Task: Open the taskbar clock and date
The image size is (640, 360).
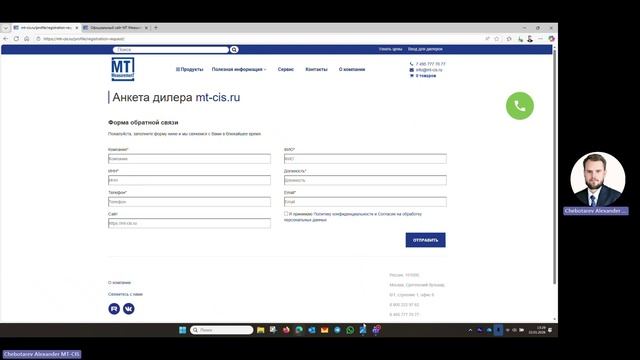Action: (x=537, y=330)
